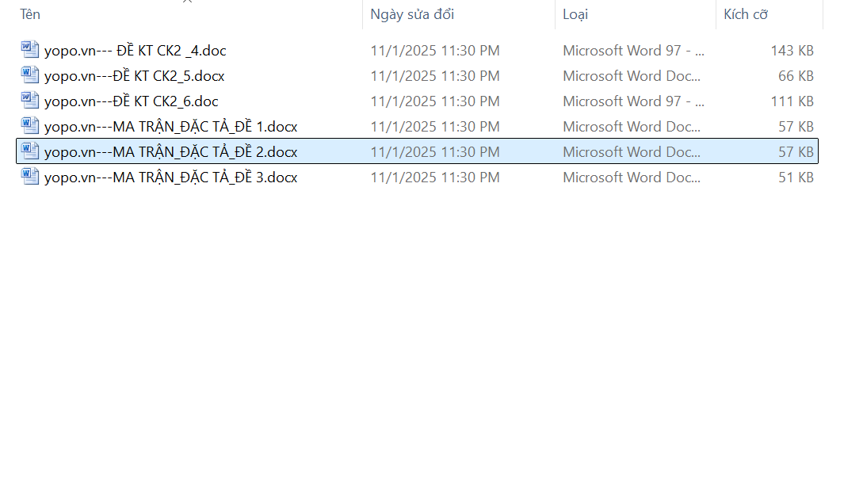844x504 pixels.
Task: Click the 143 KB size cell
Action: coord(792,51)
